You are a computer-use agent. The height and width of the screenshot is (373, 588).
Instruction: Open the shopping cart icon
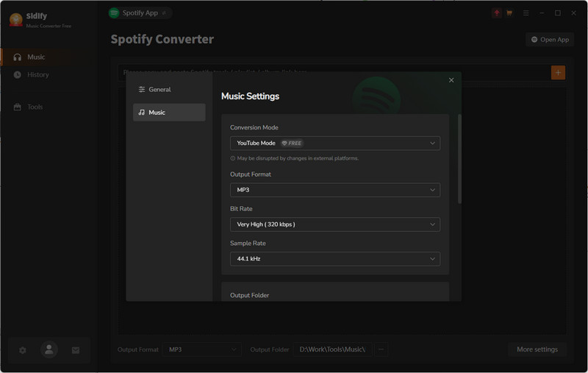pyautogui.click(x=509, y=13)
